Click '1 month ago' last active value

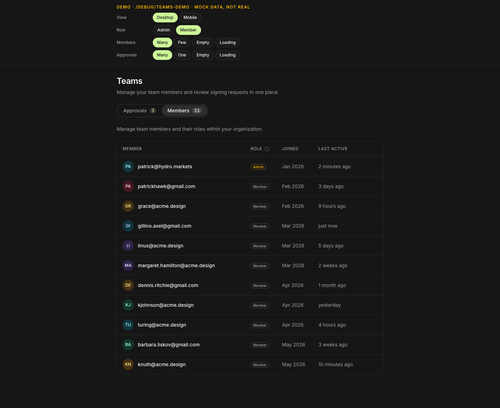tap(332, 285)
